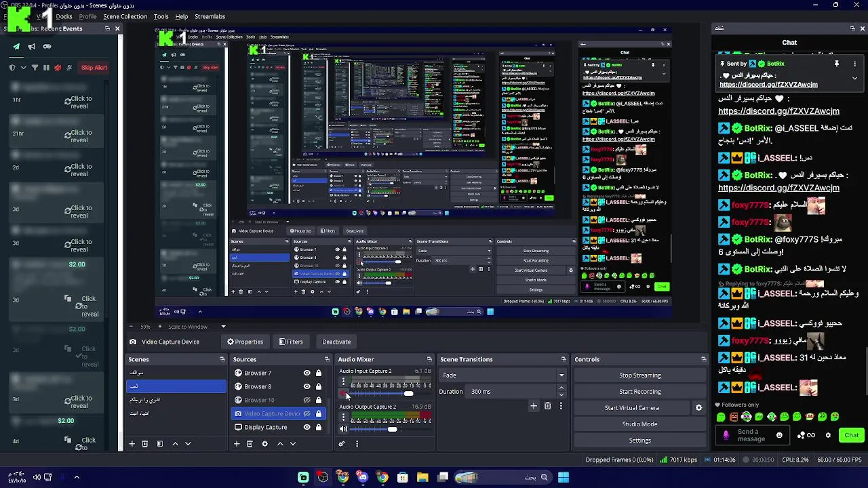Viewport: 868px width, 488px height.
Task: Open Audio Output Capture 2 options menu
Action: pos(343,418)
